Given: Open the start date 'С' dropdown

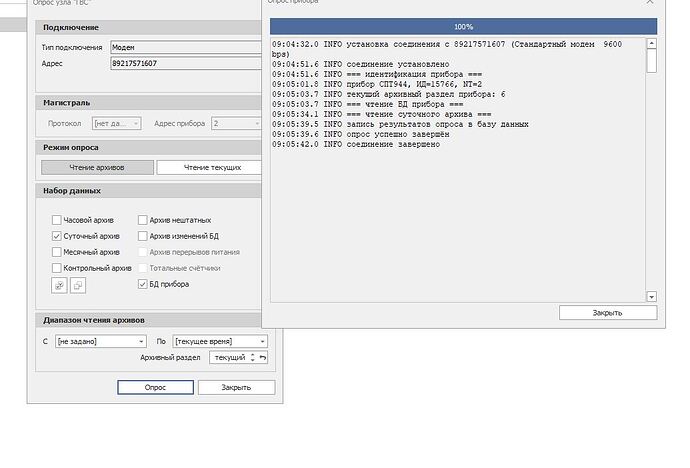Looking at the screenshot, I should 141,341.
